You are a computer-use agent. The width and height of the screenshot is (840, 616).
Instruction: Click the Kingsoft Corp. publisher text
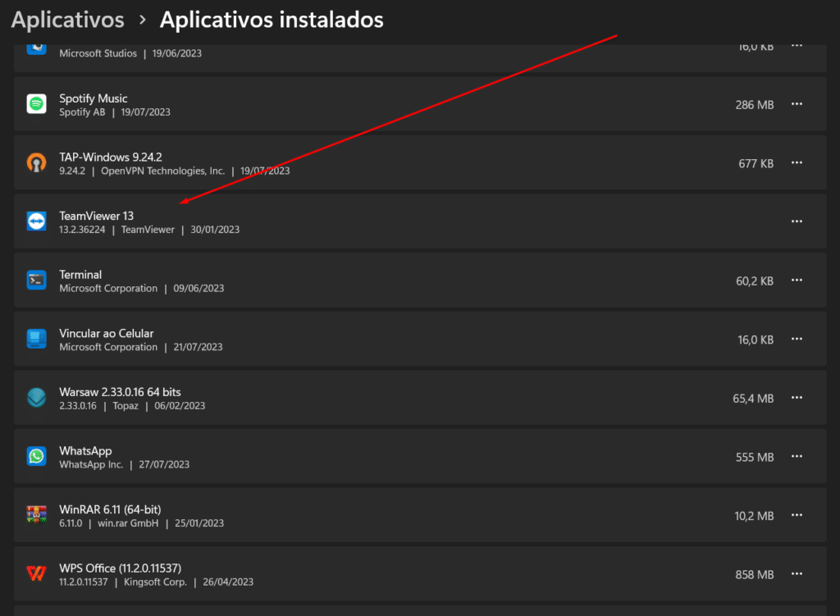(x=155, y=582)
